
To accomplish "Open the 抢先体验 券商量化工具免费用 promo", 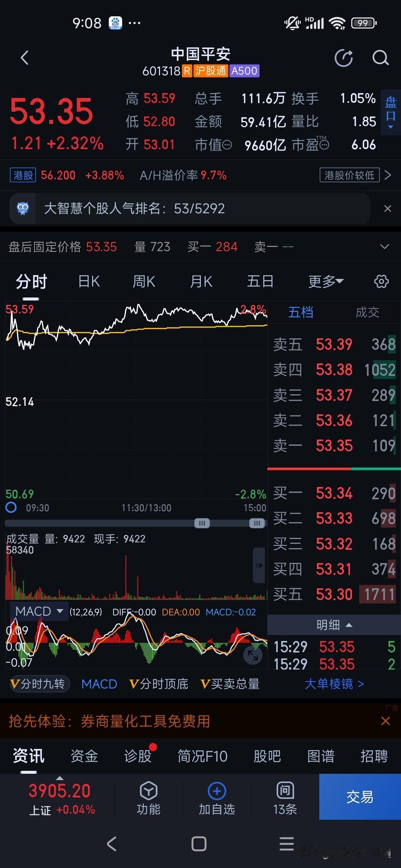I will 110,721.
